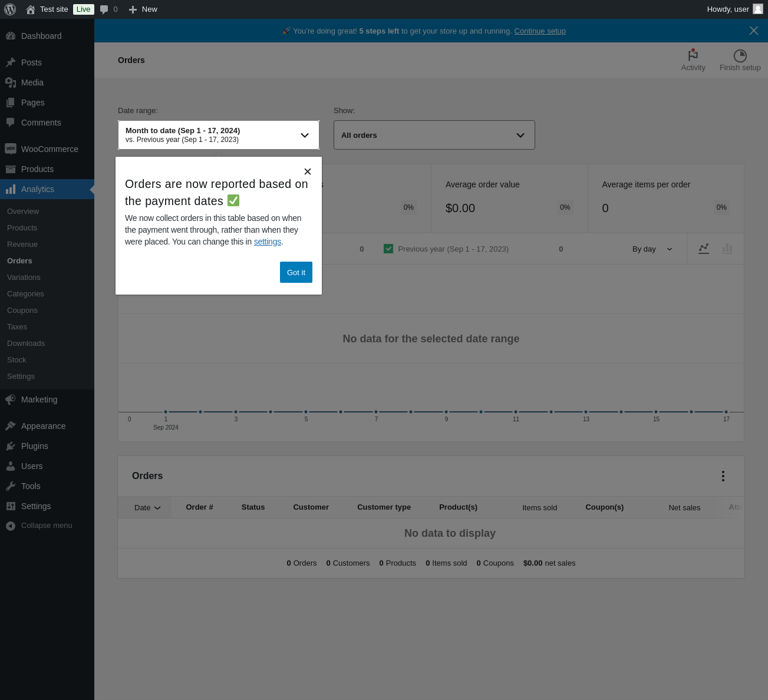Close the payment dates popup
Screen dimensions: 768x700
[x=307, y=171]
